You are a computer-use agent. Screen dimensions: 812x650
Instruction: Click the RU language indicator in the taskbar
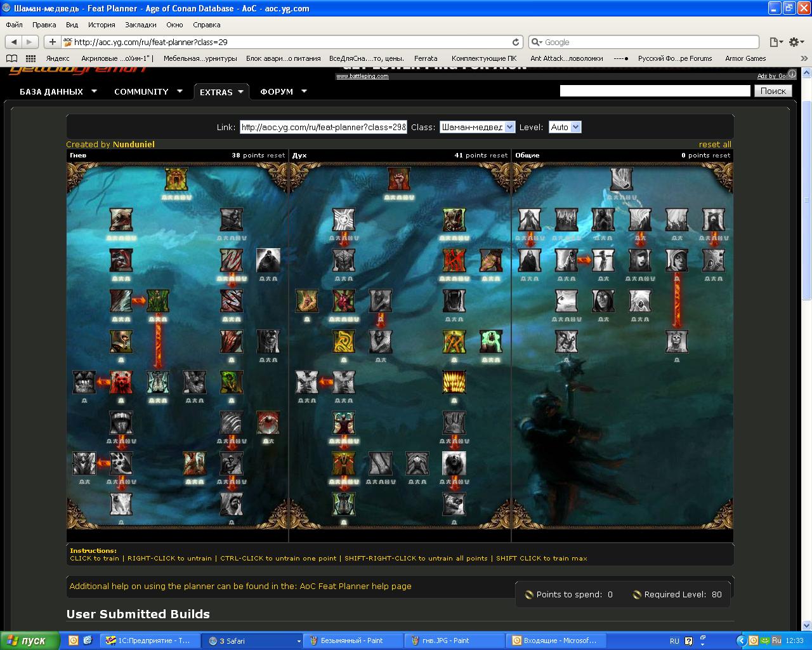pos(674,640)
